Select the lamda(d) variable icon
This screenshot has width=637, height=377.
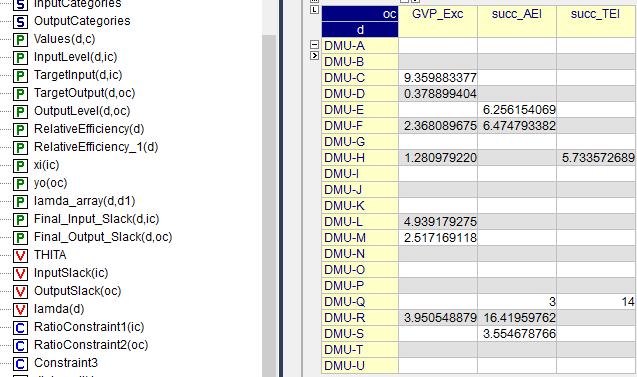point(20,310)
